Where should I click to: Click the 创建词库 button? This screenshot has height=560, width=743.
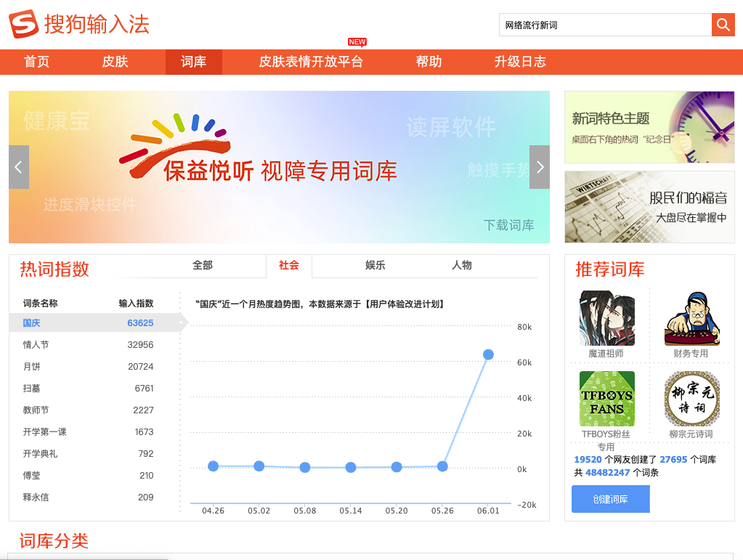point(610,500)
